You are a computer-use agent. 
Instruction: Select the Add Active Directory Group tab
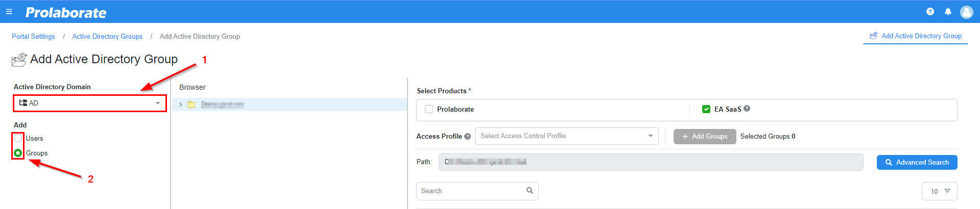(916, 36)
